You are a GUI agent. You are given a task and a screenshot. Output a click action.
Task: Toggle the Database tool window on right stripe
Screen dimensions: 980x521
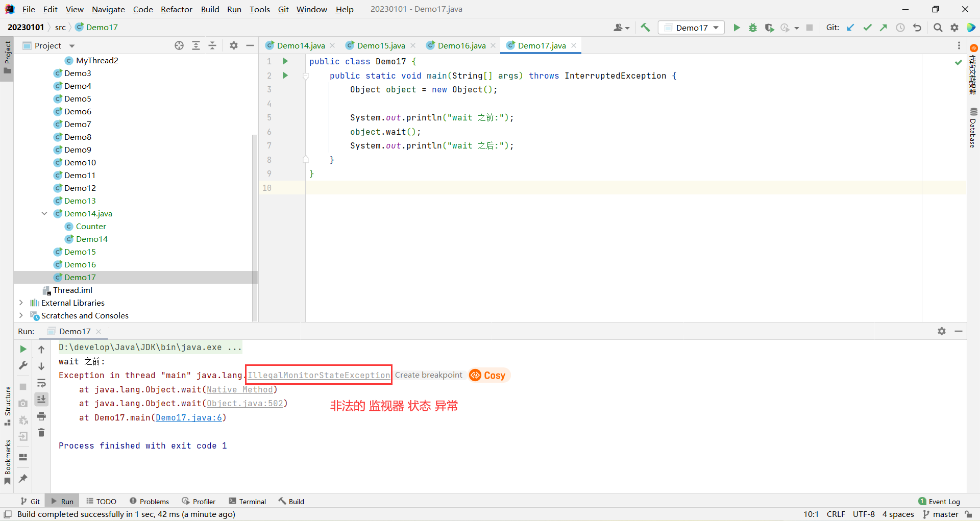coord(973,128)
